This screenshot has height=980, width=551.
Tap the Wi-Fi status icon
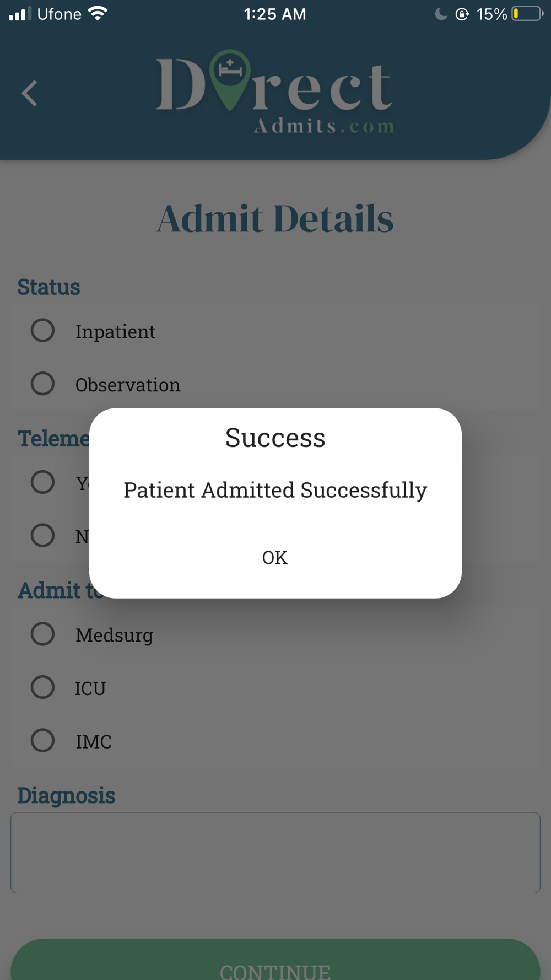[98, 13]
